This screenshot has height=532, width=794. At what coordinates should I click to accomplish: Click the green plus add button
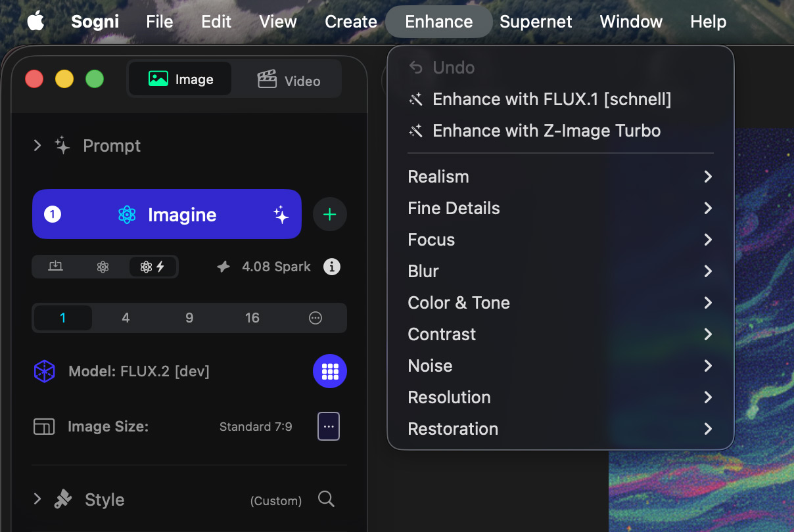[329, 215]
